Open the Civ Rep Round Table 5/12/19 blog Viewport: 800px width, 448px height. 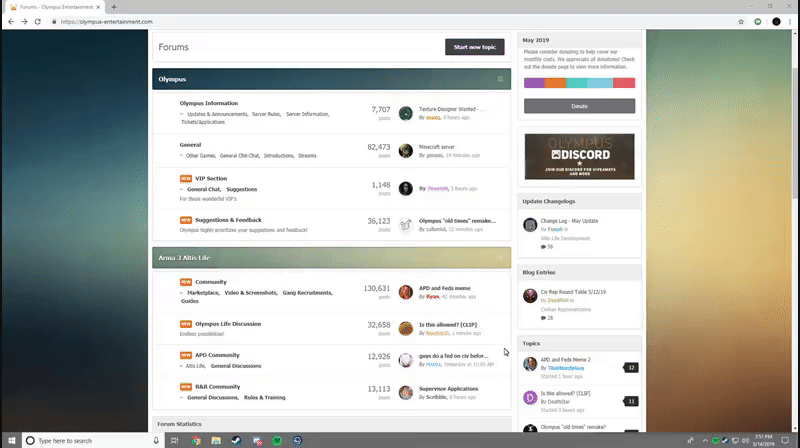click(x=573, y=292)
